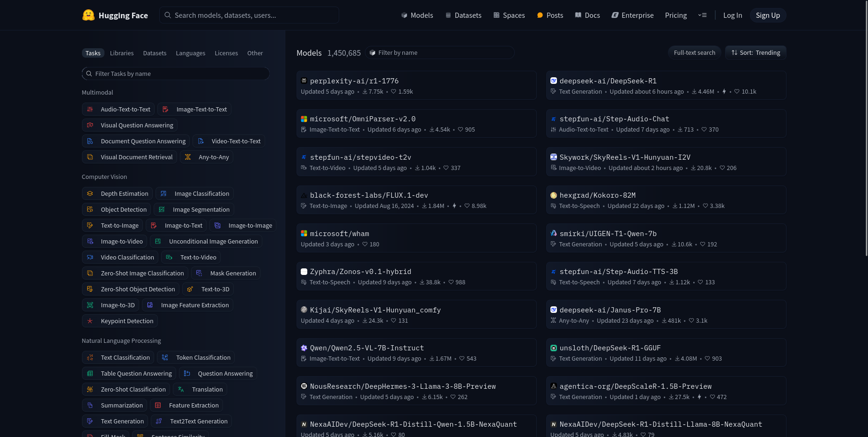Go to Spaces in the top navigation
Image resolution: width=868 pixels, height=437 pixels.
509,15
